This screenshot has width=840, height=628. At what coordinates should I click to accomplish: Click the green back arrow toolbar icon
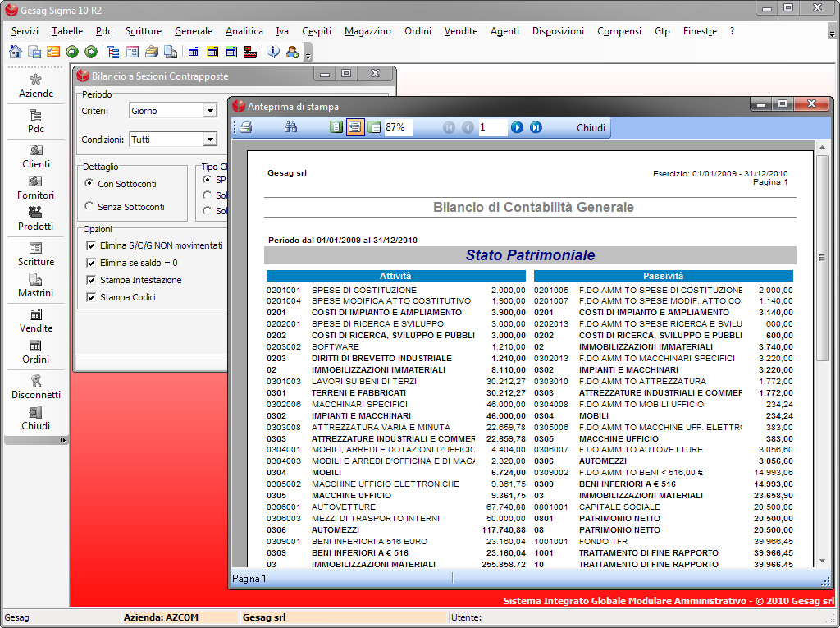72,52
